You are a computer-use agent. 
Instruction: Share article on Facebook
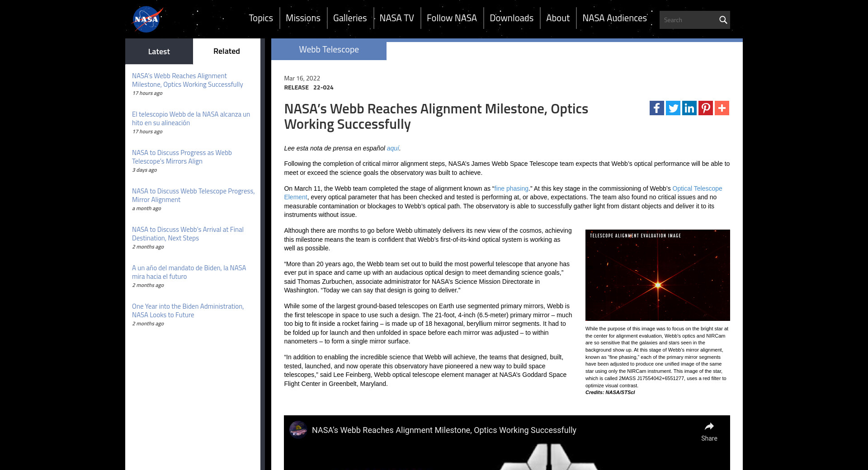pyautogui.click(x=656, y=108)
